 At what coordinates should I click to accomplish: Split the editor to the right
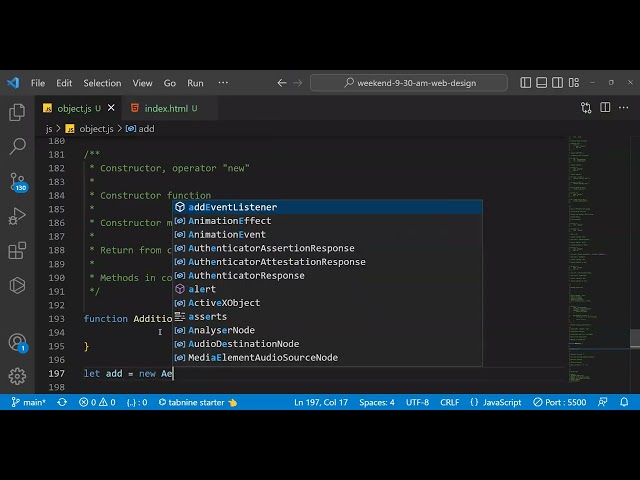pyautogui.click(x=605, y=107)
